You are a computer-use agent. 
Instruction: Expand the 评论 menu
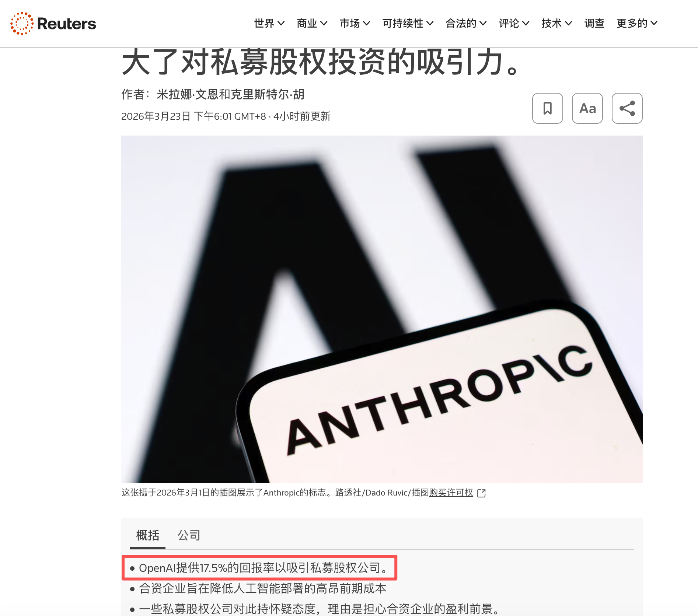[x=514, y=24]
